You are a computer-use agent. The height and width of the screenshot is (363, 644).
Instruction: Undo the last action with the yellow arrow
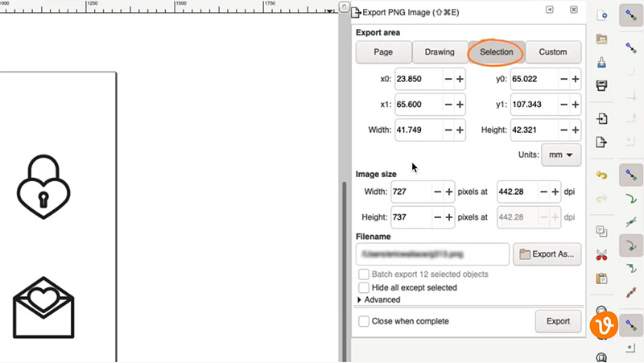601,175
